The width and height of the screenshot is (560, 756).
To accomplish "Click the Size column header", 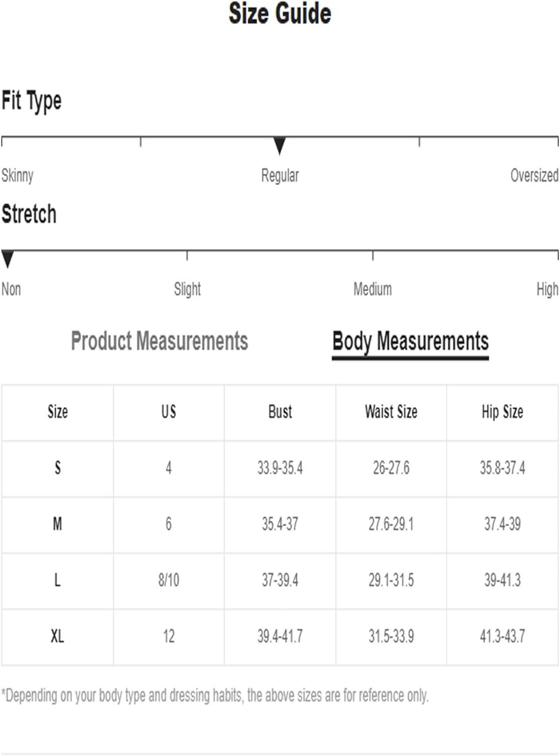I will 57,412.
